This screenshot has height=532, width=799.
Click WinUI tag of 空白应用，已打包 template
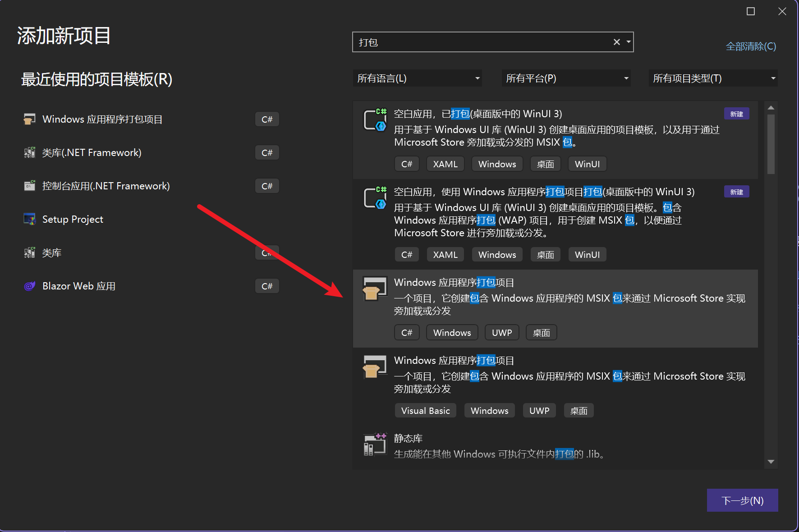coord(587,164)
